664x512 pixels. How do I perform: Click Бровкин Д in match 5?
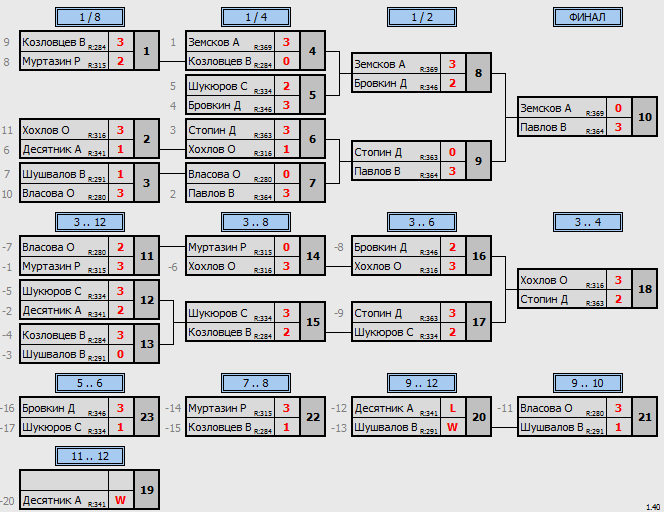point(215,105)
